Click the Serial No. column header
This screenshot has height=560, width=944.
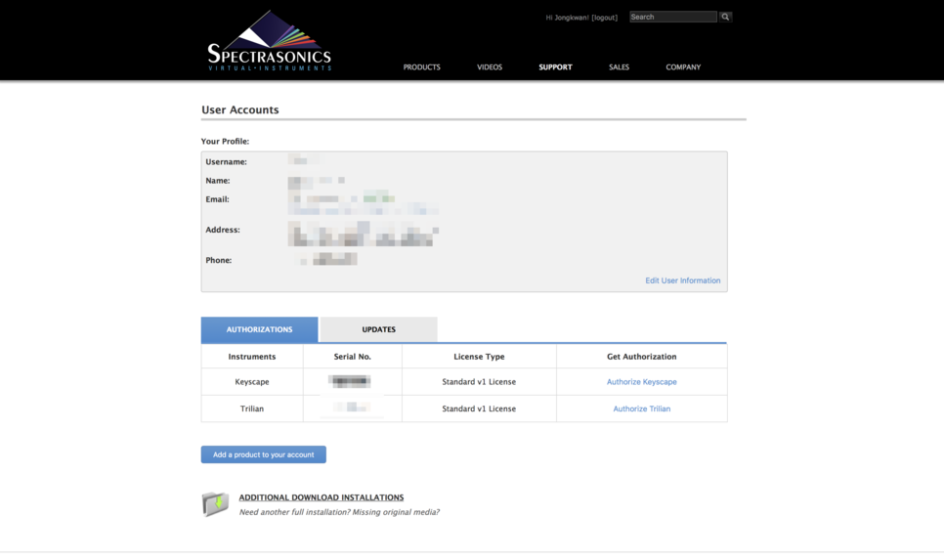pos(353,357)
